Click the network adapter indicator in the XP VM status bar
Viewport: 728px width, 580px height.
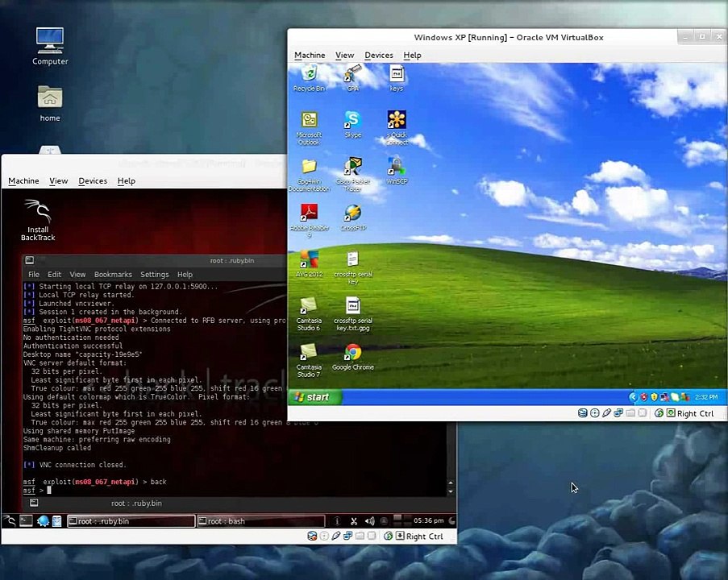tap(618, 413)
